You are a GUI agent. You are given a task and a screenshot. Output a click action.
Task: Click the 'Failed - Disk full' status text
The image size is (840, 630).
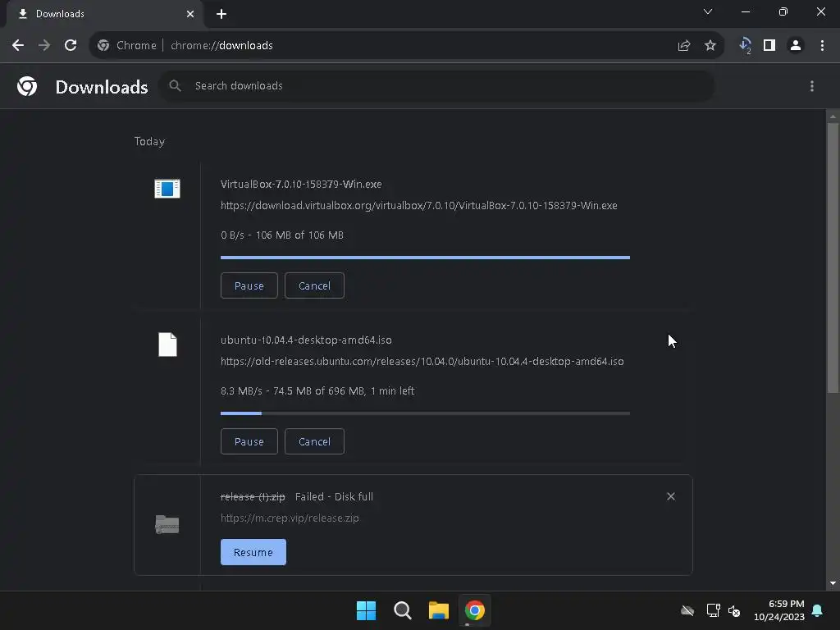pyautogui.click(x=335, y=496)
